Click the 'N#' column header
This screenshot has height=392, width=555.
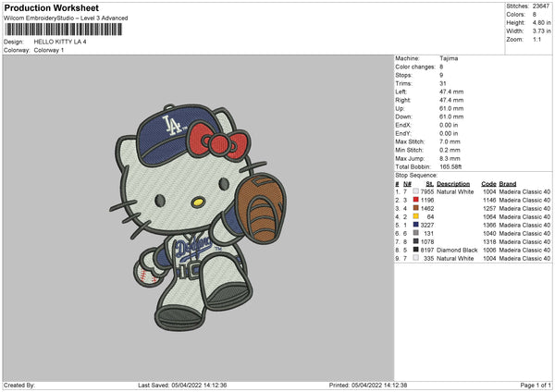click(407, 184)
